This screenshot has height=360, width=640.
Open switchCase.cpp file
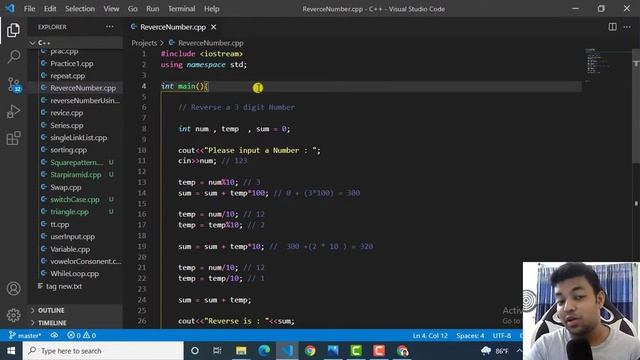pyautogui.click(x=75, y=200)
